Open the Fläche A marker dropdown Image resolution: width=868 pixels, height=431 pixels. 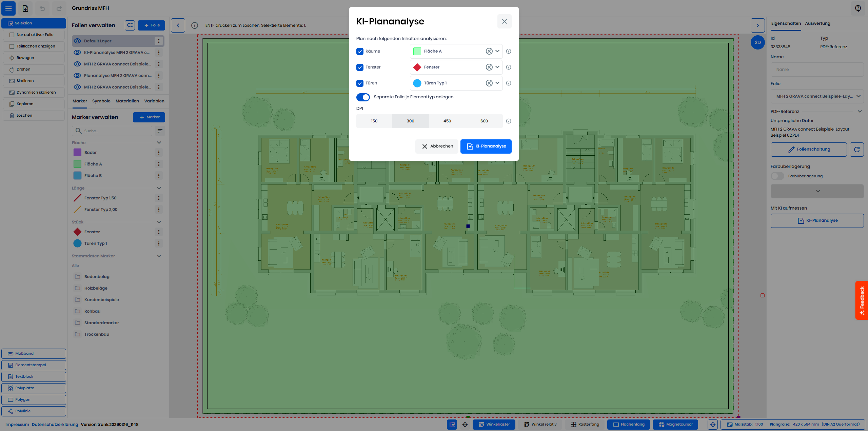pyautogui.click(x=497, y=51)
